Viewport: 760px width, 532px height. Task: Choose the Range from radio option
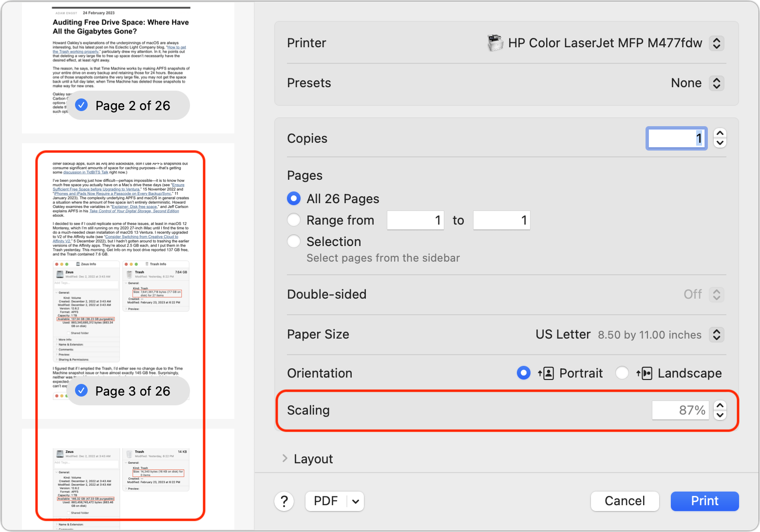point(294,220)
